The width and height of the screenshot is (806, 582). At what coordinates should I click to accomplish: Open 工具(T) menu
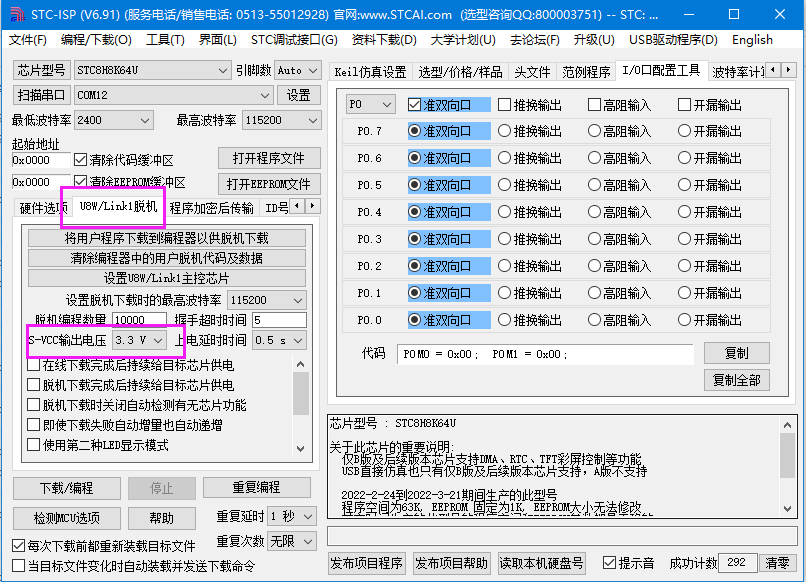tap(165, 40)
